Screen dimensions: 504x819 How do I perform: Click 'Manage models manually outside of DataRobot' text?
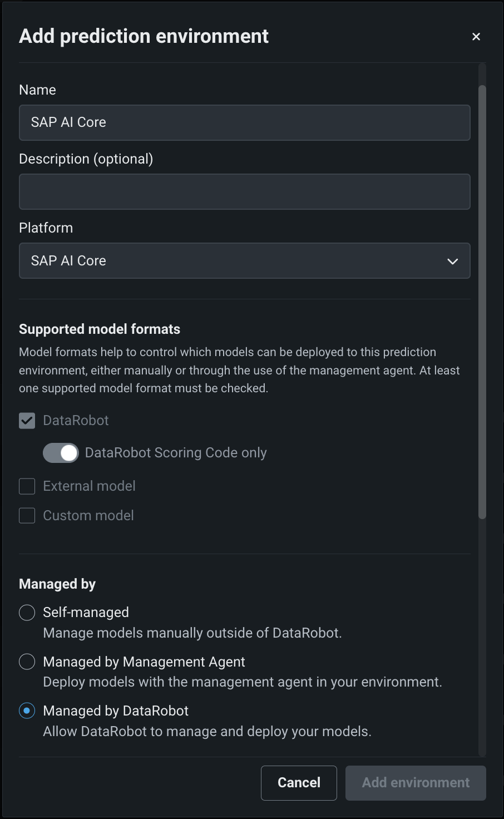tap(192, 633)
